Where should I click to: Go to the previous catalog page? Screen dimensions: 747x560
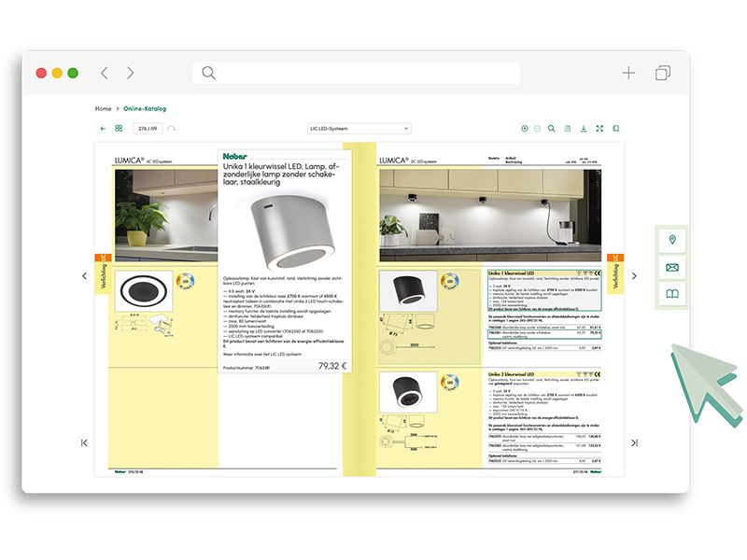click(84, 275)
